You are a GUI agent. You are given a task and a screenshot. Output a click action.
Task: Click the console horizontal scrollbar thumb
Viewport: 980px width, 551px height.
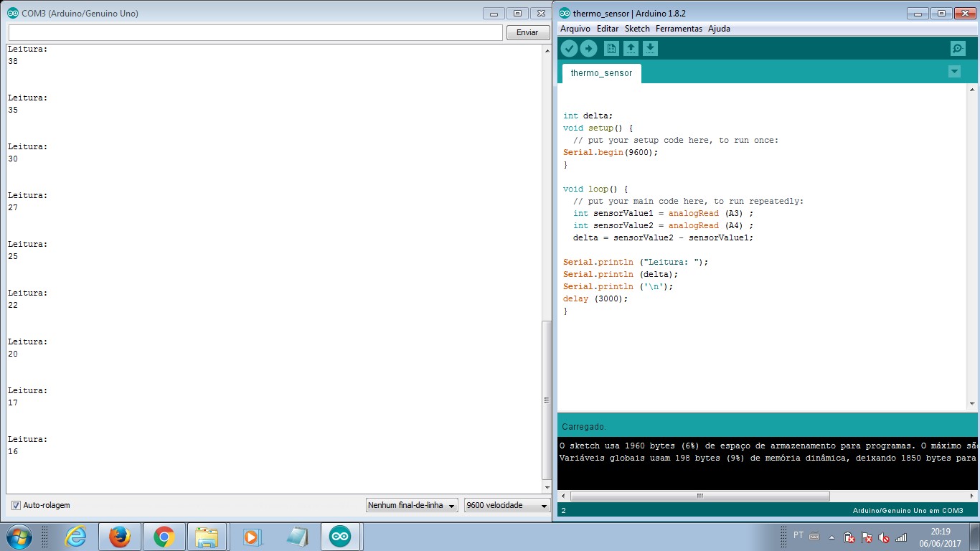(x=700, y=496)
